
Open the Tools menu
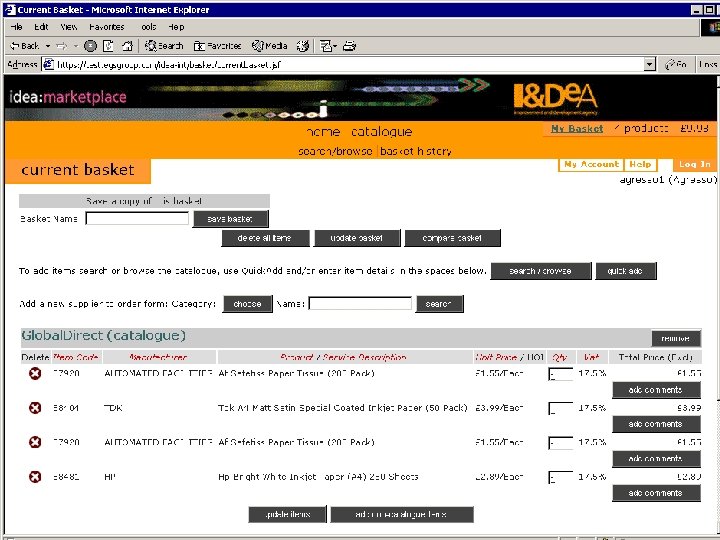(148, 27)
